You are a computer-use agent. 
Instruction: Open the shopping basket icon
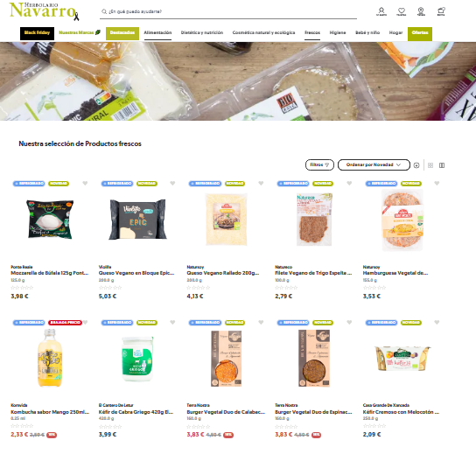[x=441, y=11]
